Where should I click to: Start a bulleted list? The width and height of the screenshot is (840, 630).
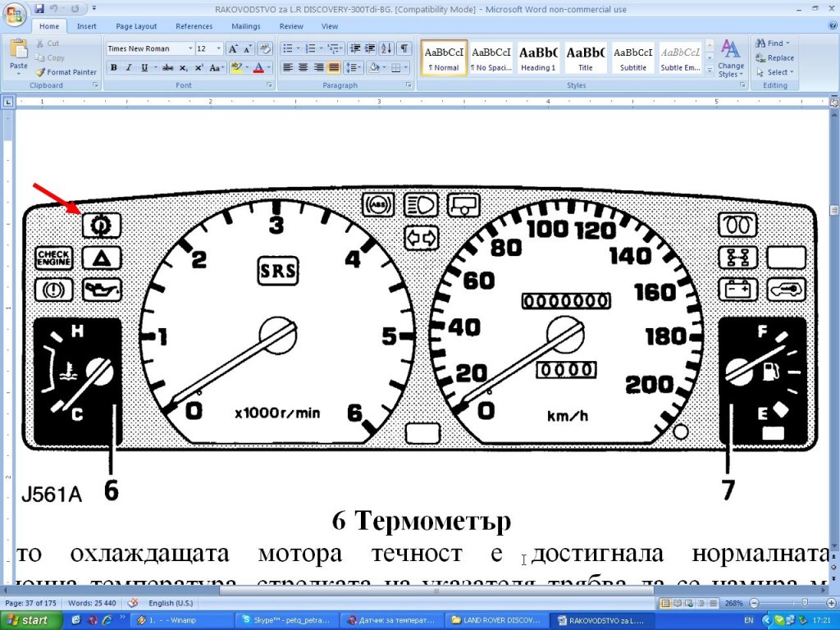click(x=290, y=49)
